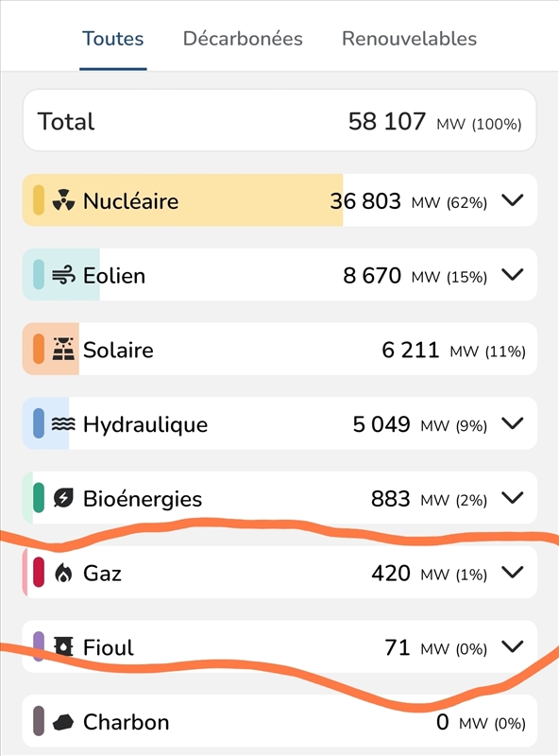The width and height of the screenshot is (559, 756).
Task: Expand the Eolien row details
Action: pyautogui.click(x=513, y=275)
